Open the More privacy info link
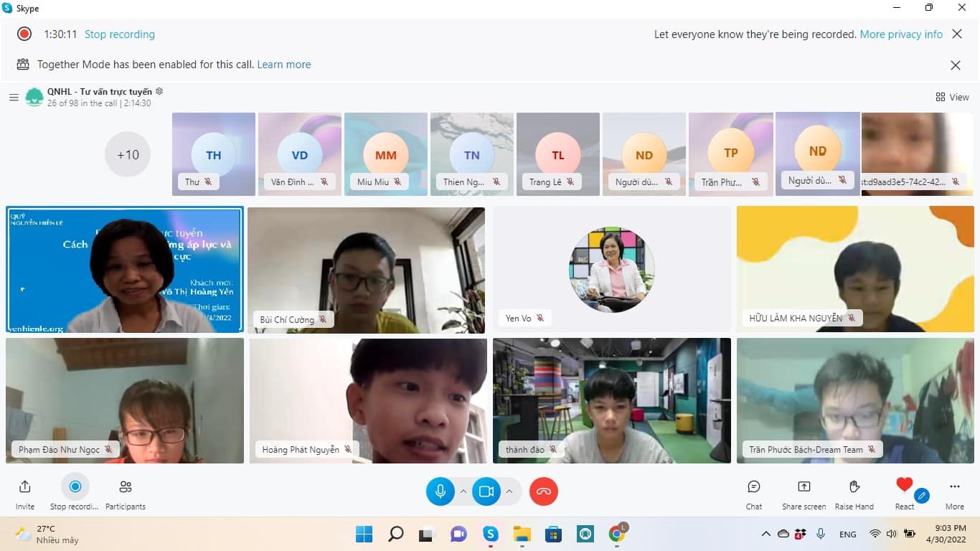Viewport: 980px width, 551px height. click(901, 34)
